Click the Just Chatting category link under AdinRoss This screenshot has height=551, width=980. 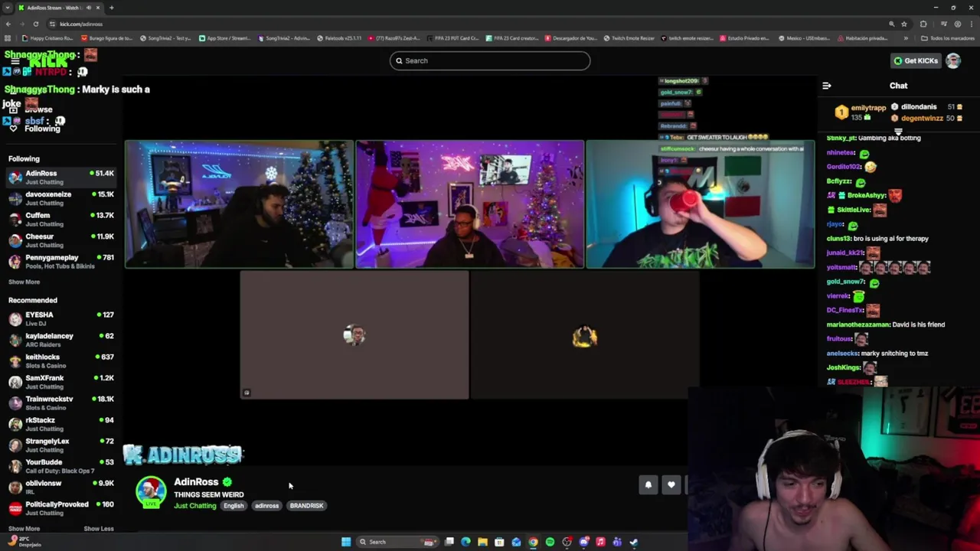[195, 506]
